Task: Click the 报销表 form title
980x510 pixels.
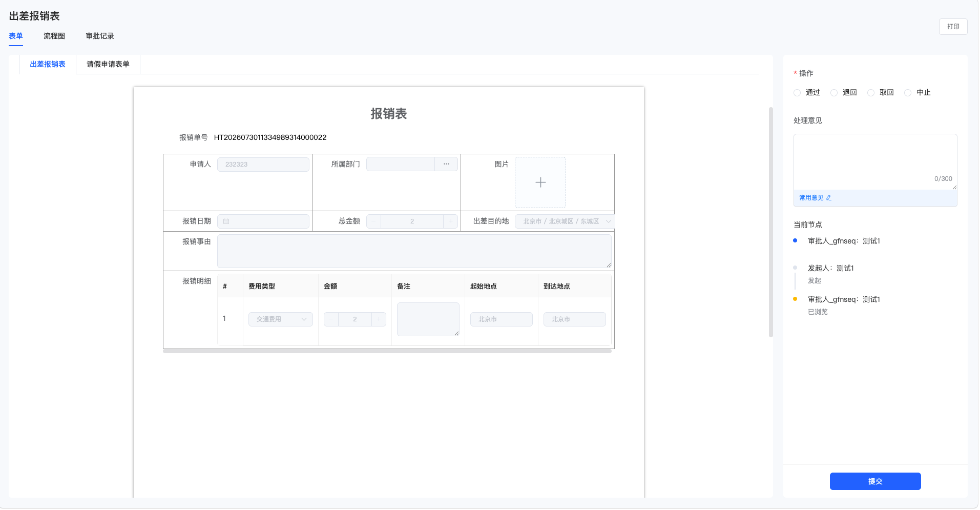Action: pyautogui.click(x=389, y=114)
